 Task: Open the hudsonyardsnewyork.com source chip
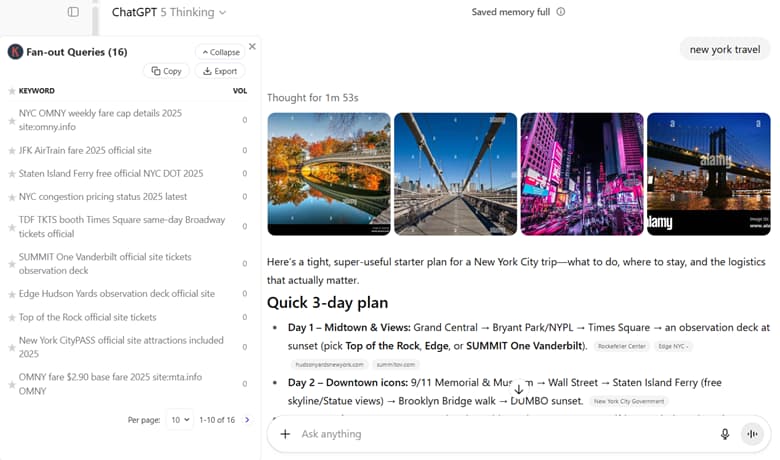pyautogui.click(x=329, y=365)
